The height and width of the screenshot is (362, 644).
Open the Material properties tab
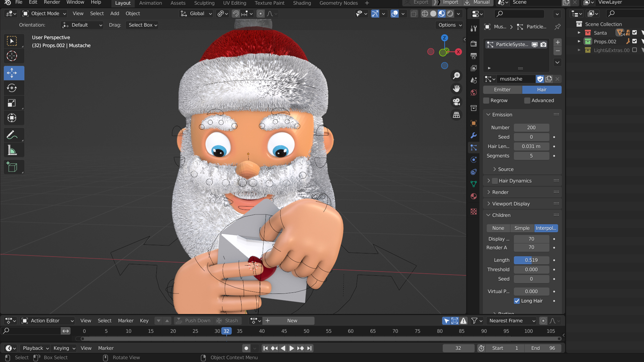(474, 196)
